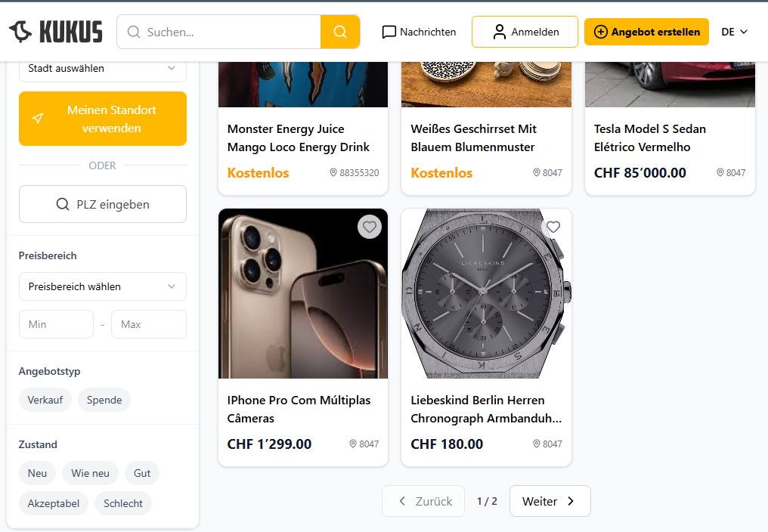The image size is (768, 532).
Task: Open the DE language selector
Action: point(734,32)
